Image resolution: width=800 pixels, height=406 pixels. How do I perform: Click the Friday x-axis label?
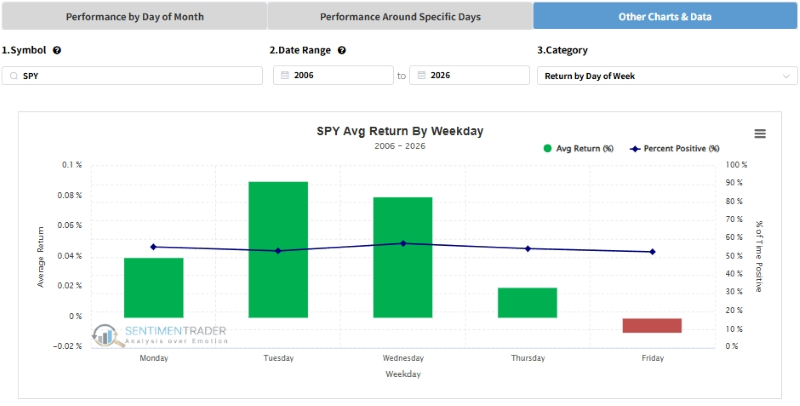[653, 358]
